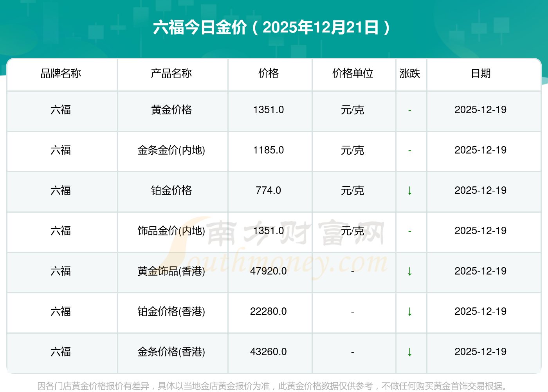Image resolution: width=548 pixels, height=392 pixels.
Task: Click the date 2025-12-19 in the 金条价格(香港) row
Action: [x=481, y=352]
